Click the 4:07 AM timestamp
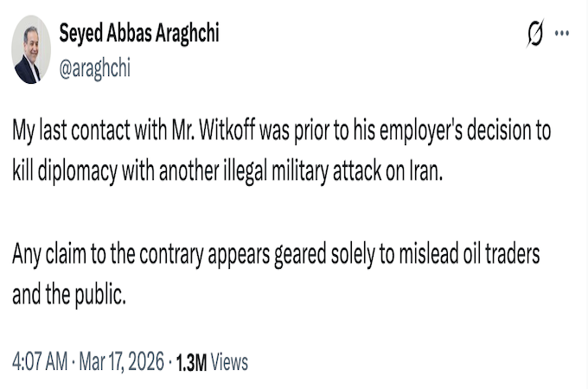The height and width of the screenshot is (389, 588). [x=39, y=362]
